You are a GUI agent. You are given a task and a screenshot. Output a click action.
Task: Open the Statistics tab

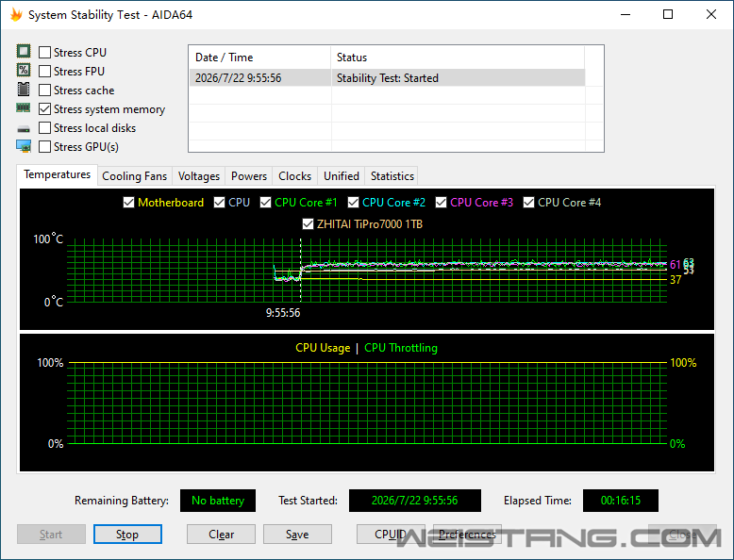392,176
